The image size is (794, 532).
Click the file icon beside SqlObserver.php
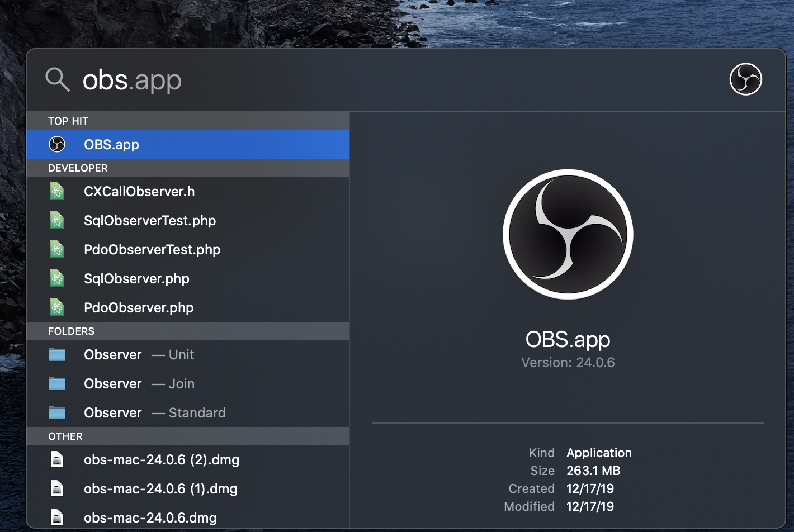click(57, 278)
